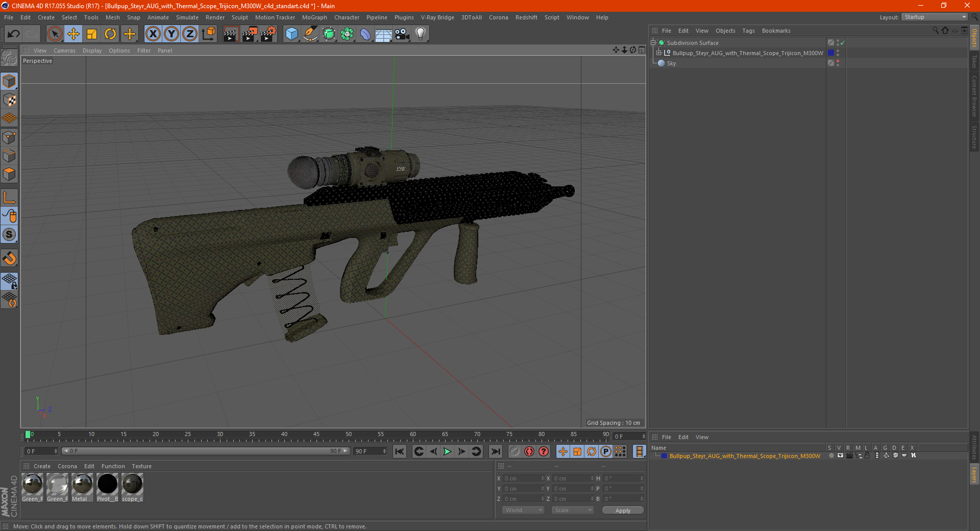Toggle Snap enable S icon
Image resolution: width=980 pixels, height=531 pixels.
coord(9,234)
